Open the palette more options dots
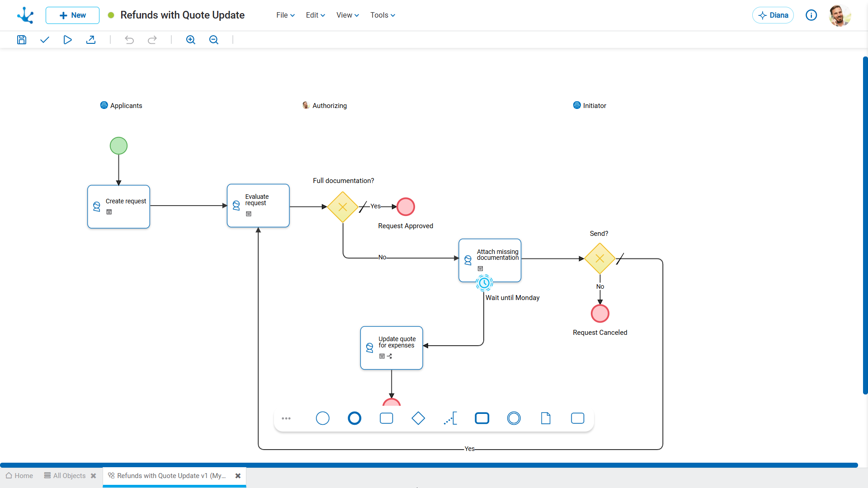Screen dimensions: 868x488 click(x=286, y=418)
